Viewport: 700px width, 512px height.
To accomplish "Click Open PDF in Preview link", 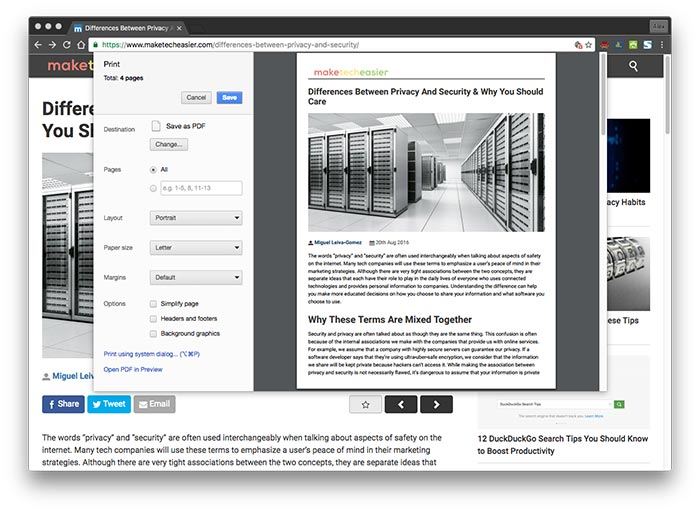I will tap(133, 369).
